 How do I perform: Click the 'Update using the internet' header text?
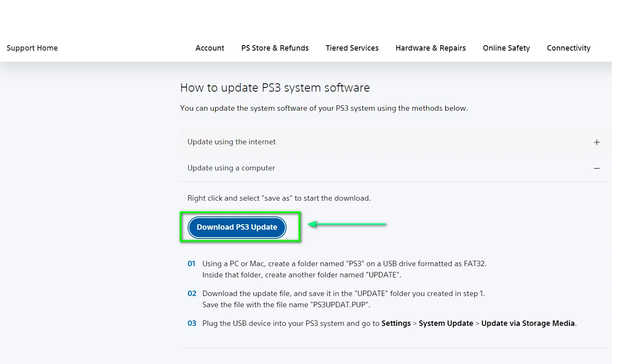tap(232, 142)
